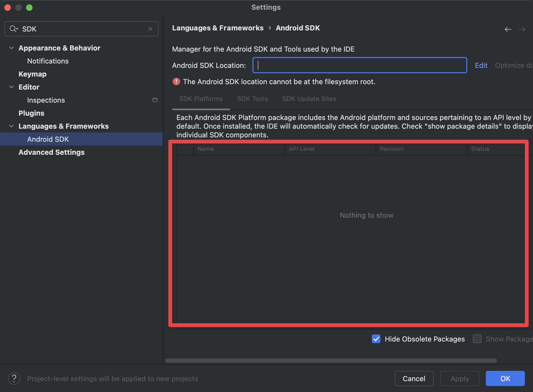Switch to the SDK Tools tab
Image resolution: width=533 pixels, height=392 pixels.
coord(252,99)
